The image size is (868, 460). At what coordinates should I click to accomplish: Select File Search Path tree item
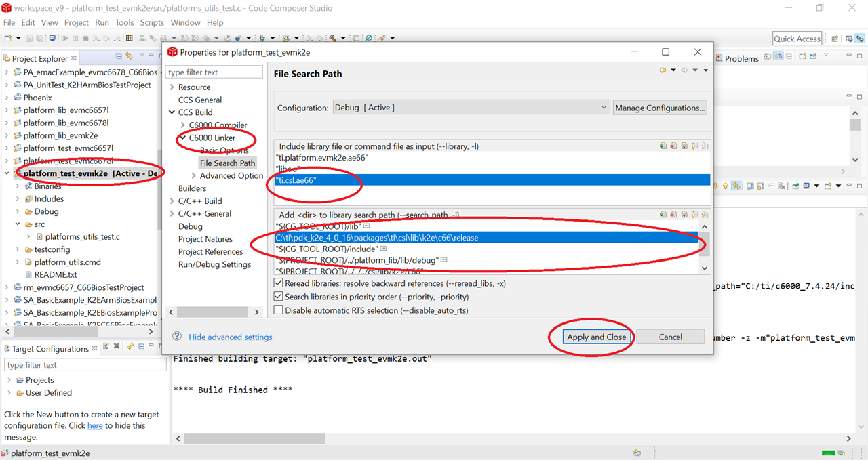227,163
